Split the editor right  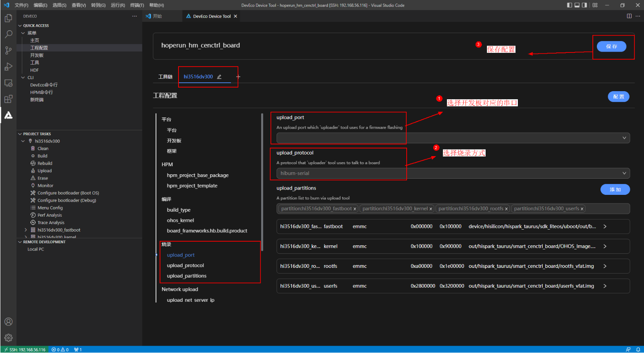pos(629,16)
